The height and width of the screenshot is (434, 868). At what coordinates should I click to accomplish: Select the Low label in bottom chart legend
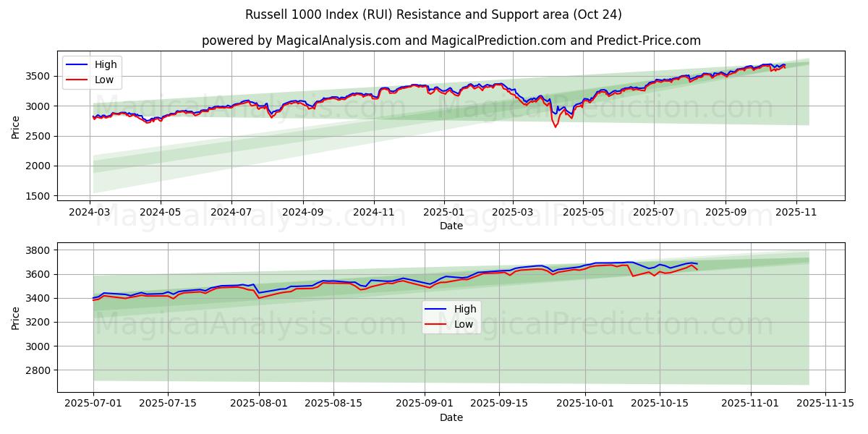[x=464, y=324]
